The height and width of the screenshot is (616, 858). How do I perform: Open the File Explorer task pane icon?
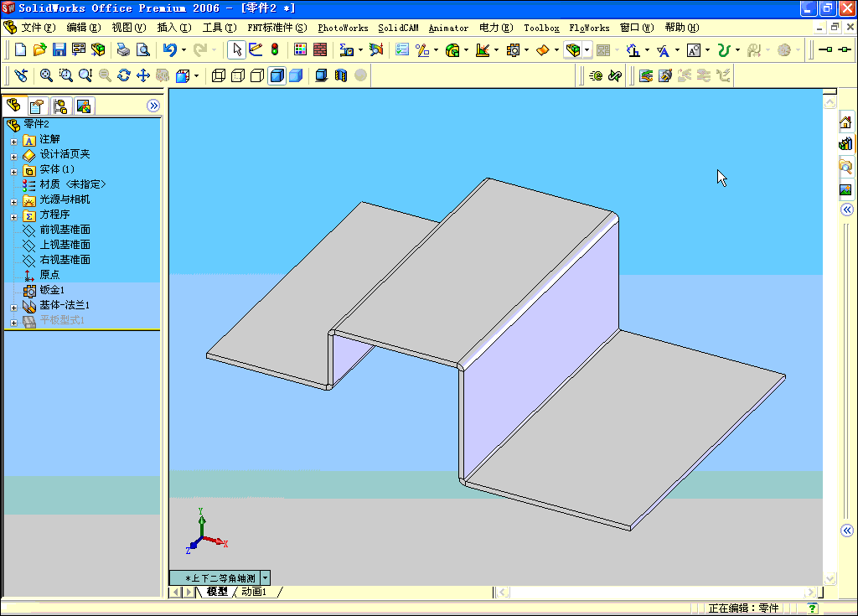tap(845, 167)
